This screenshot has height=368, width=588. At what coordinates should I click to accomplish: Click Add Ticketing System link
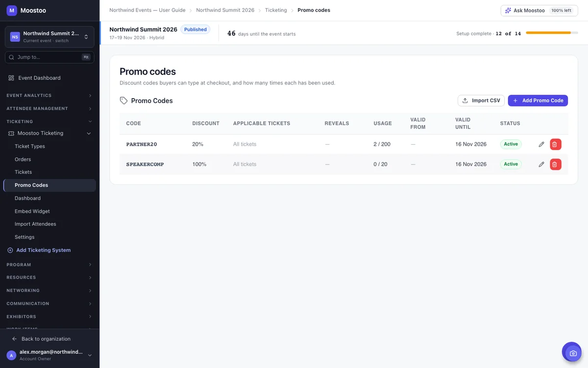click(43, 250)
